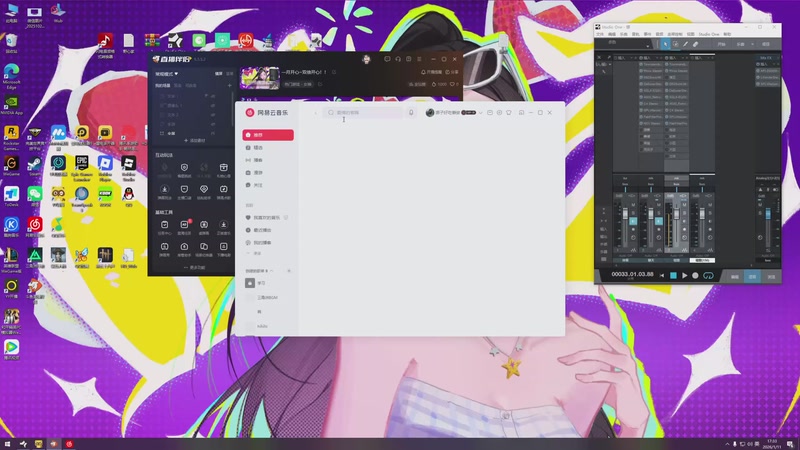
Task: Select the Range tool in Studio One toolbar
Action: click(x=676, y=44)
